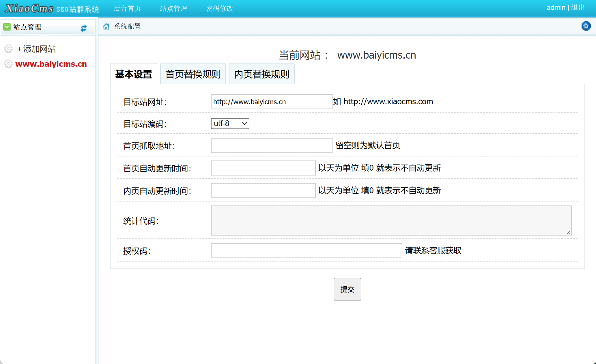The width and height of the screenshot is (596, 364).
Task: Click the 站点管理 sidebar header text
Action: [27, 27]
